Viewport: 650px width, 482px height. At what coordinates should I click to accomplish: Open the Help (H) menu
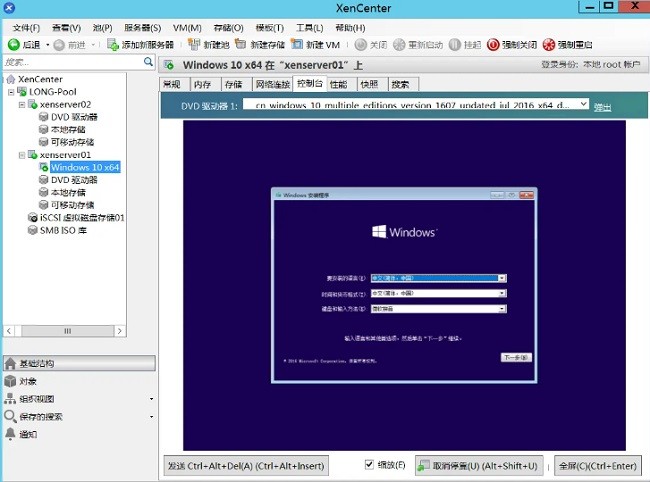[x=350, y=28]
